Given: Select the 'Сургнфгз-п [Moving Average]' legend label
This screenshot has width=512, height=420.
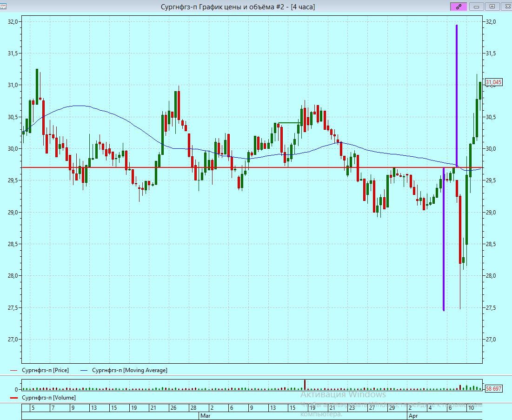Looking at the screenshot, I should coord(130,370).
